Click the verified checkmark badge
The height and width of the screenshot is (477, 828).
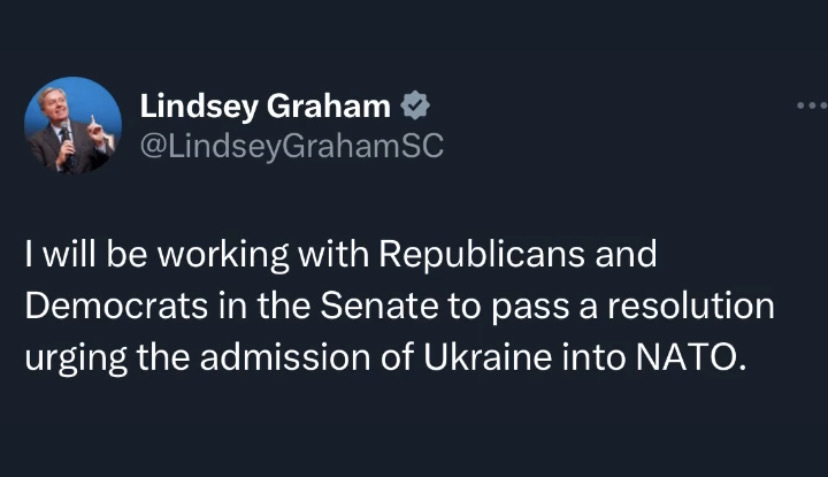415,105
